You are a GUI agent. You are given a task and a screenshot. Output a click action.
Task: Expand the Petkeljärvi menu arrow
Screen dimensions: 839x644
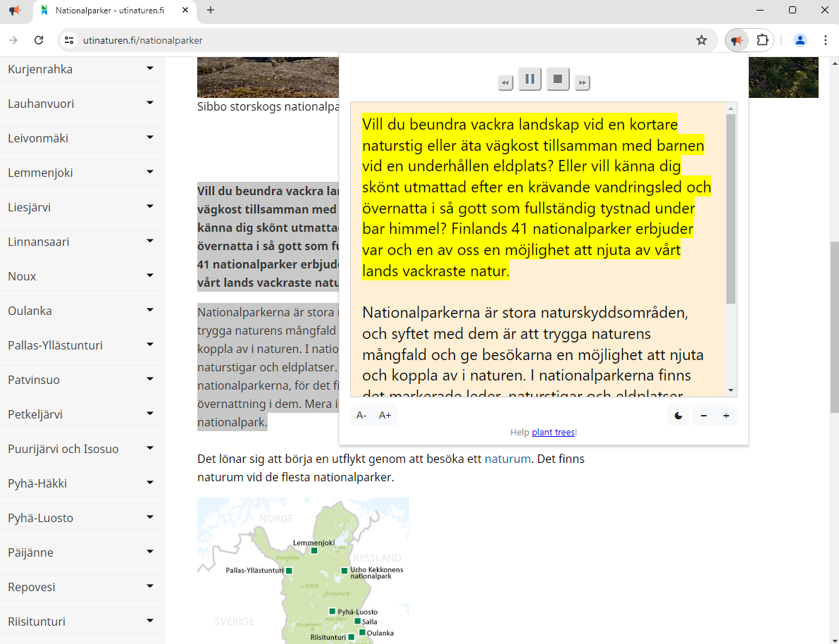coord(150,414)
